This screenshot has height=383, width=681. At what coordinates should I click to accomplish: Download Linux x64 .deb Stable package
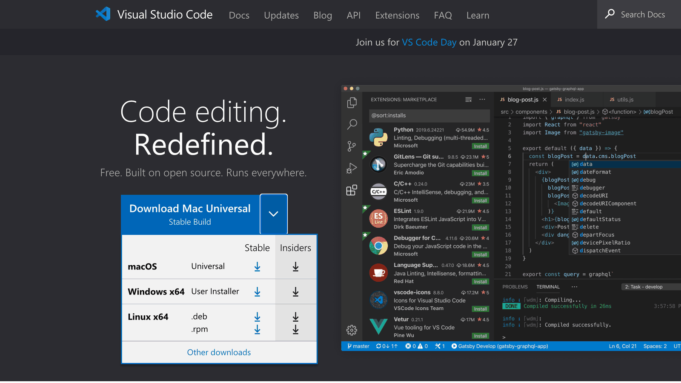click(257, 317)
